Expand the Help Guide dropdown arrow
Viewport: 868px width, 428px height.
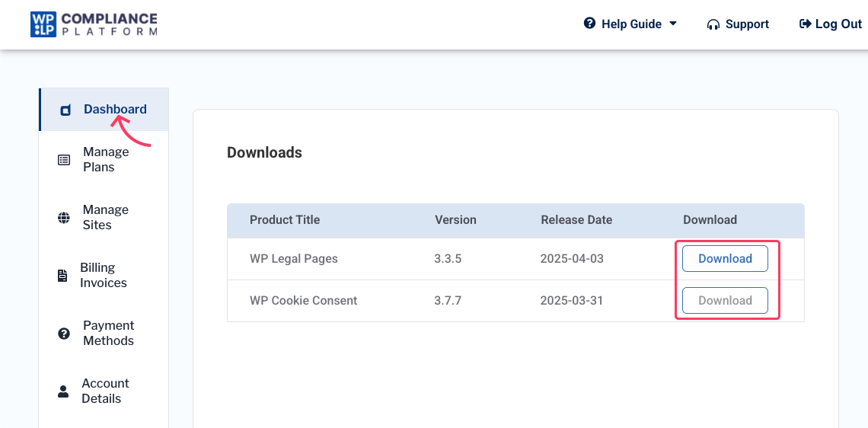click(673, 24)
